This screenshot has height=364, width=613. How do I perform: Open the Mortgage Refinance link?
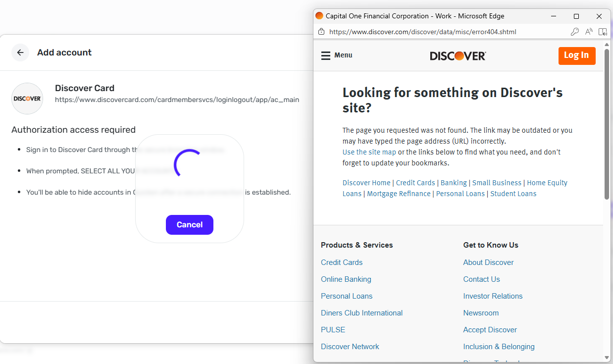pyautogui.click(x=399, y=194)
